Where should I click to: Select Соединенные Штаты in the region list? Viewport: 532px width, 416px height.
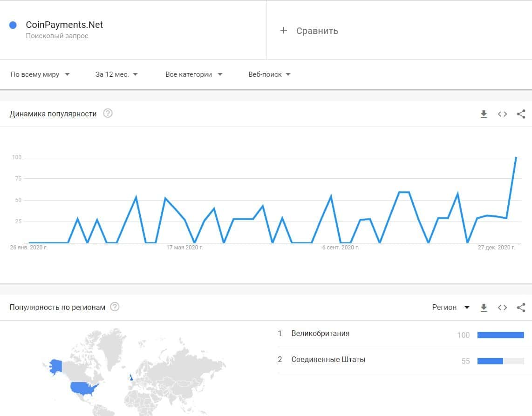(x=328, y=360)
